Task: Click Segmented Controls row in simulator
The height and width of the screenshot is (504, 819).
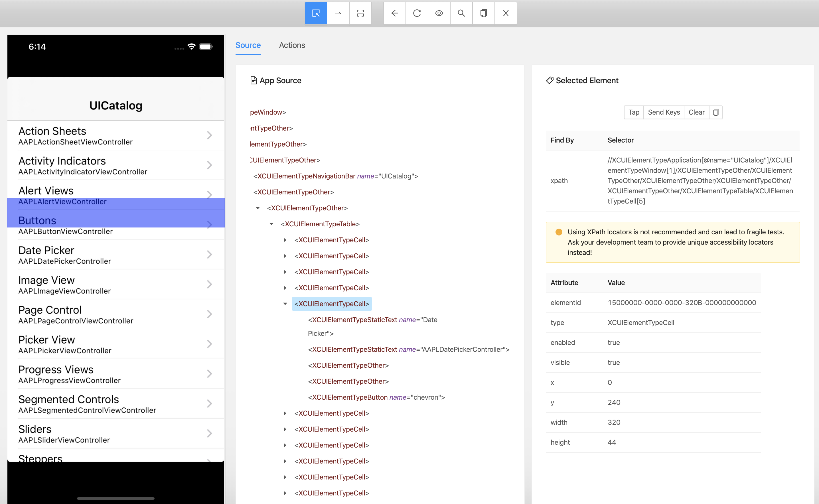Action: click(116, 404)
